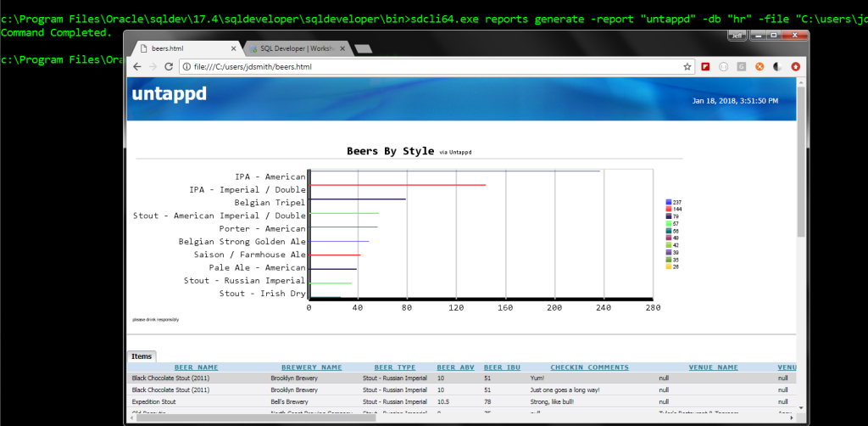Image resolution: width=868 pixels, height=426 pixels.
Task: Click Just one goes a long way! cell
Action: [565, 390]
